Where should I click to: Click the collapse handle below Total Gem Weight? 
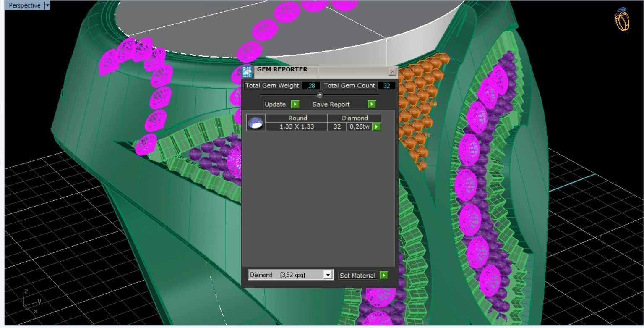click(x=320, y=95)
